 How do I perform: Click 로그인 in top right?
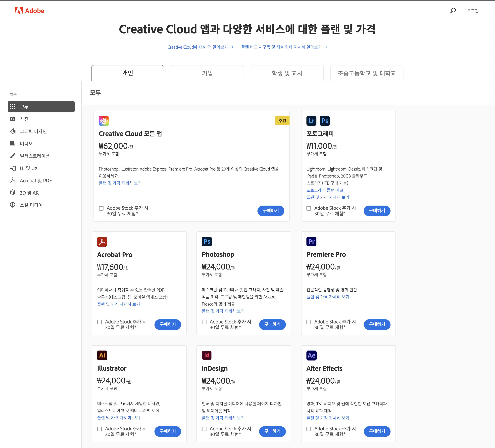[x=472, y=11]
